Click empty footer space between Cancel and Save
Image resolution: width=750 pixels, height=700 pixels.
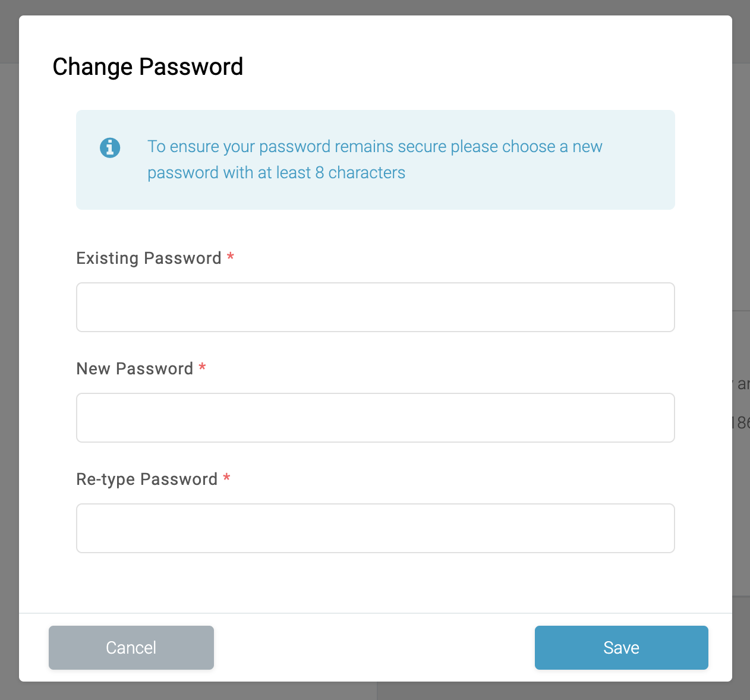click(374, 647)
